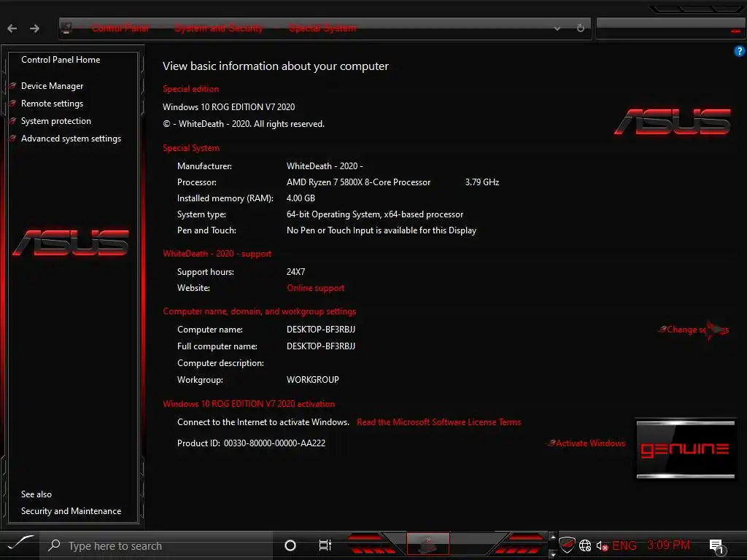Screen dimensions: 747x560
Task: Open Help with the blue question mark
Action: [x=740, y=51]
